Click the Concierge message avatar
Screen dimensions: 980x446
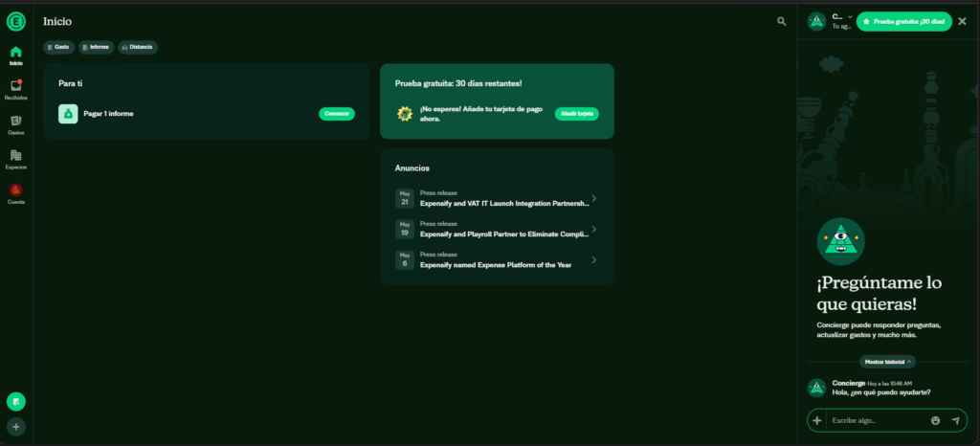pos(816,388)
